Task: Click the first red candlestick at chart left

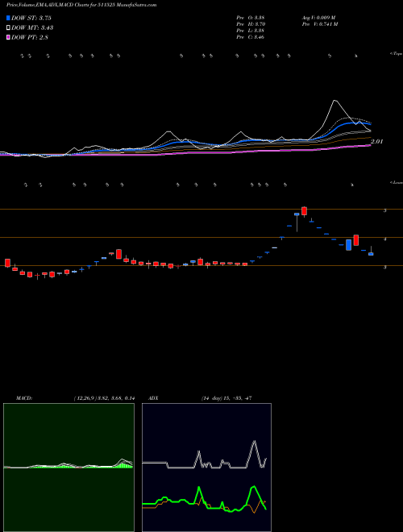Action: 7,263
